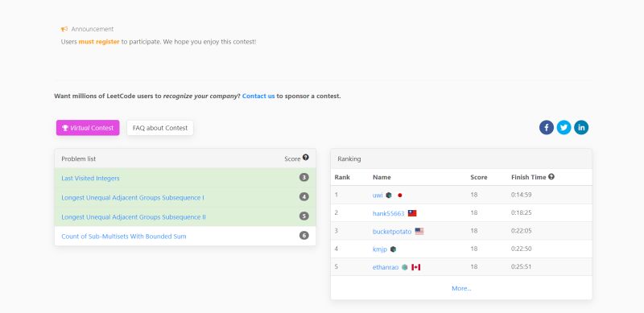The height and width of the screenshot is (313, 644).
Task: View bucketpotato's profile
Action: [392, 231]
